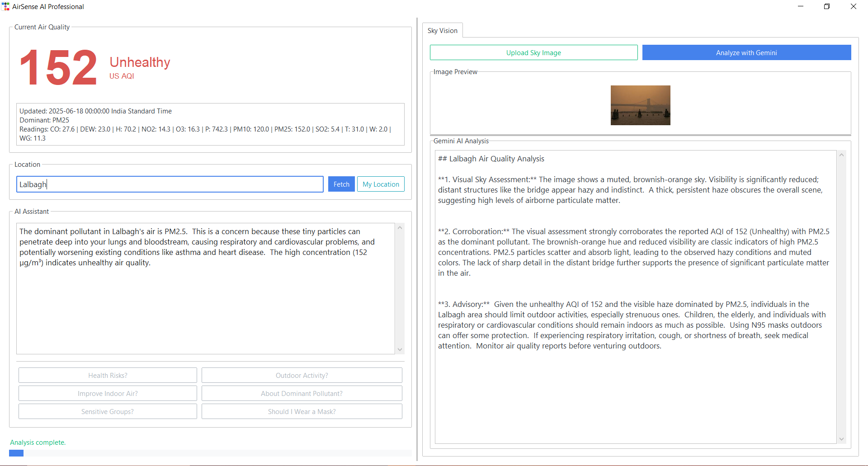Use the My Location button
Viewport: 868px width, 466px height.
(x=381, y=184)
